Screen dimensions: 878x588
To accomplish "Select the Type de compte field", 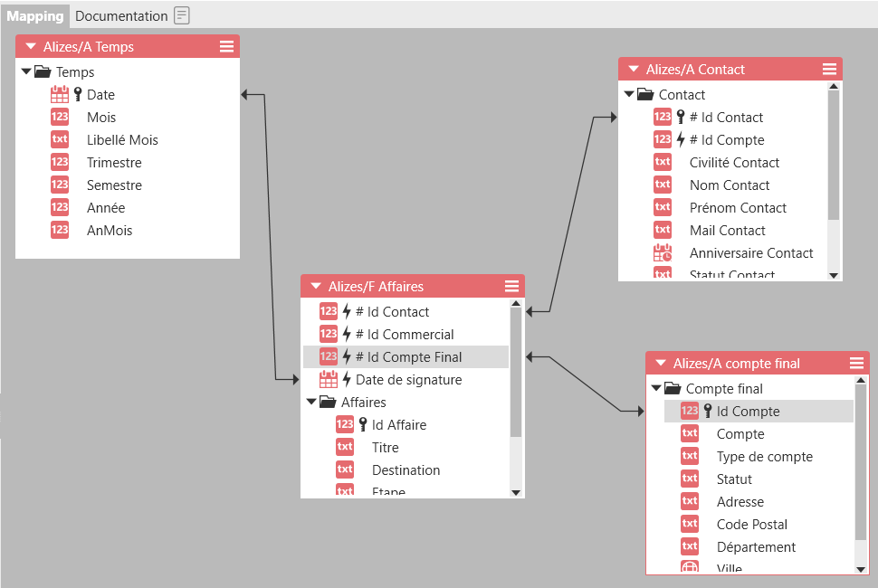I will (x=764, y=456).
